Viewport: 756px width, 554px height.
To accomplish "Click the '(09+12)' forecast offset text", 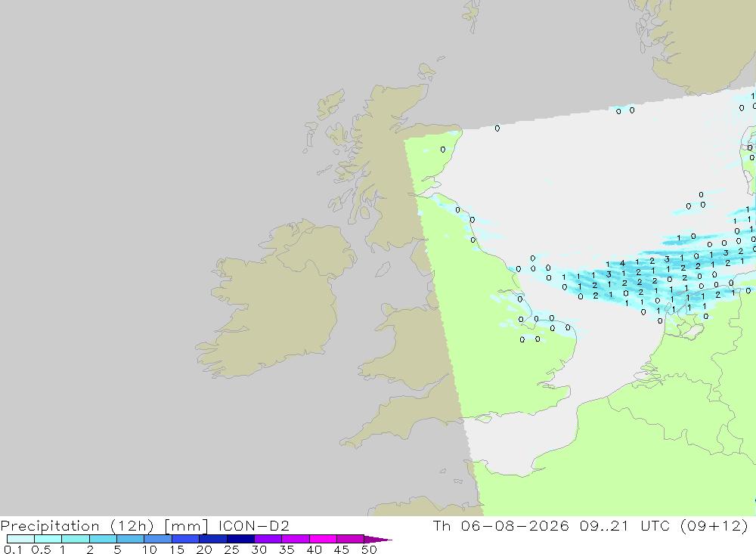I will [x=714, y=526].
